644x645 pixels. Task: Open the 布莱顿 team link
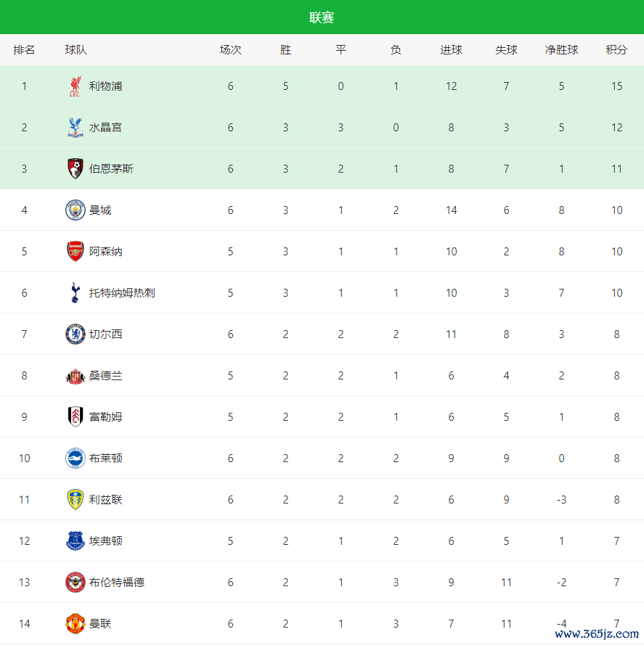(105, 459)
